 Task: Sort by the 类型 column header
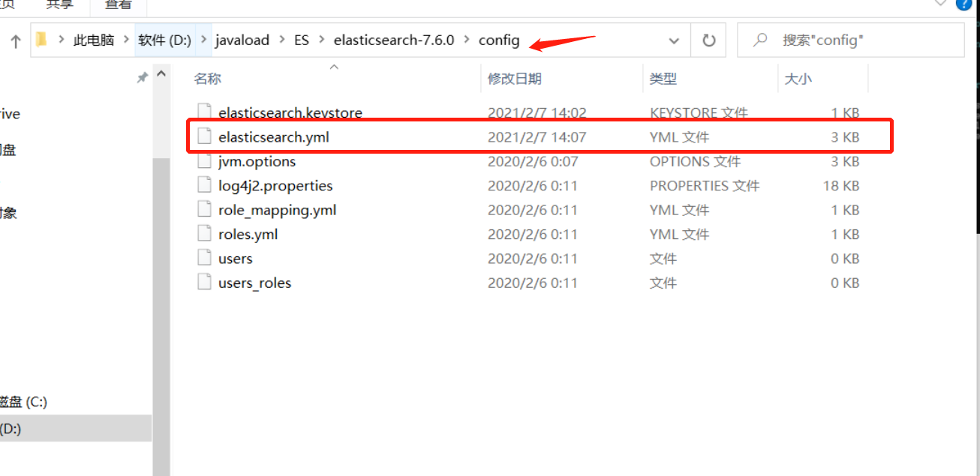(x=663, y=79)
